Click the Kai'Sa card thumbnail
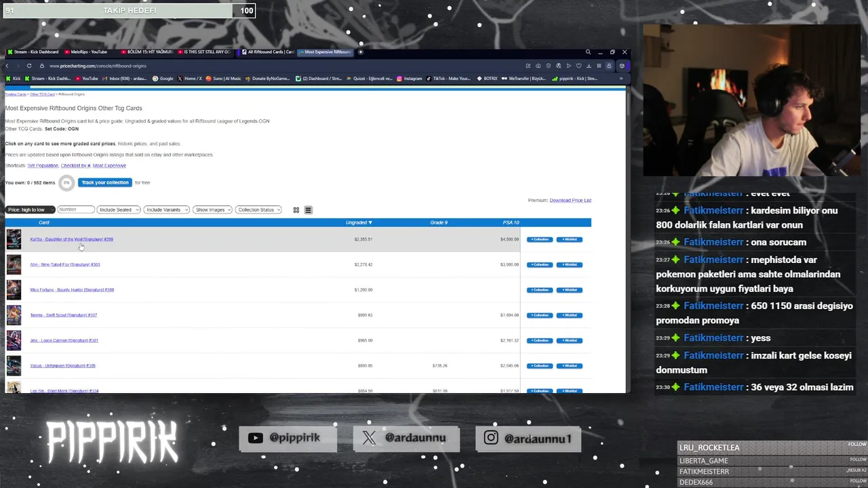 tap(14, 239)
